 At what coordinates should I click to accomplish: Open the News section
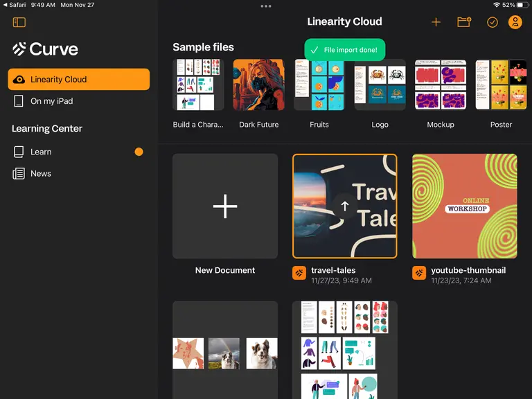79,173
